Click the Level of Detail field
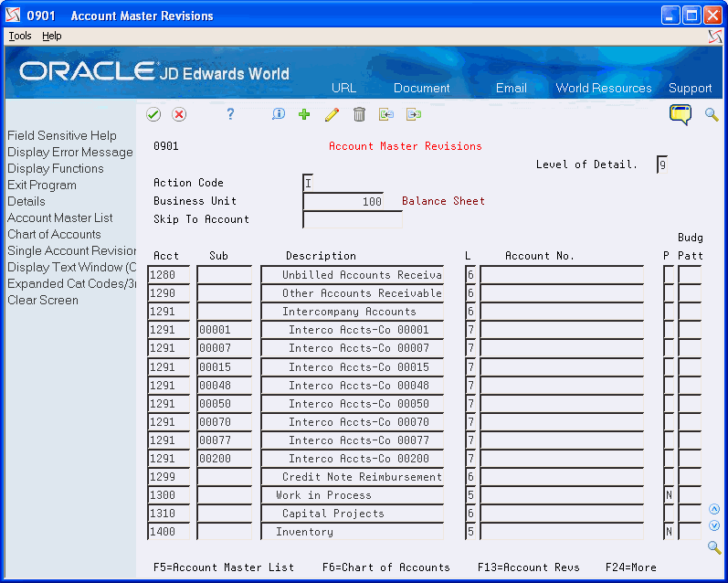The width and height of the screenshot is (728, 583). 662,164
